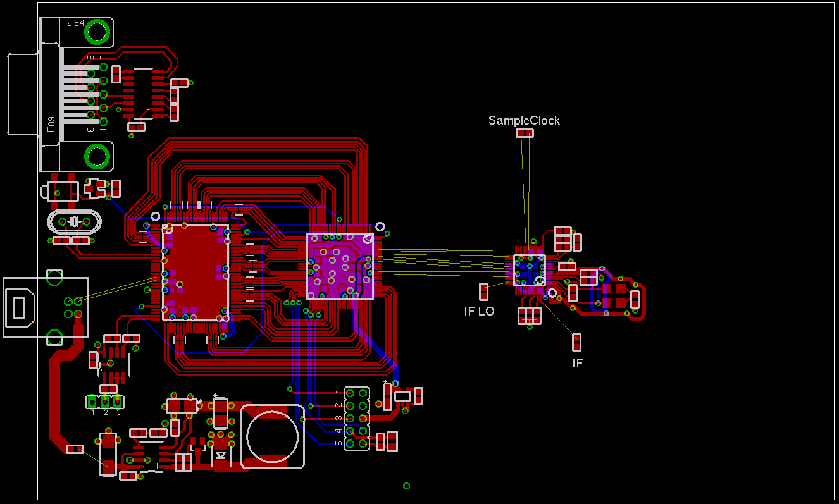
Task: Click the SampleClock text label
Action: [524, 120]
